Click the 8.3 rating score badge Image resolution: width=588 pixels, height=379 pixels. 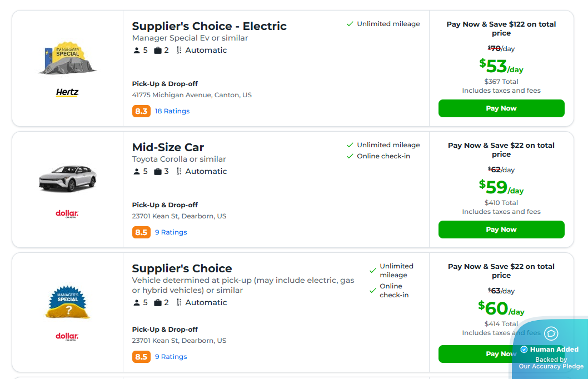coord(141,111)
